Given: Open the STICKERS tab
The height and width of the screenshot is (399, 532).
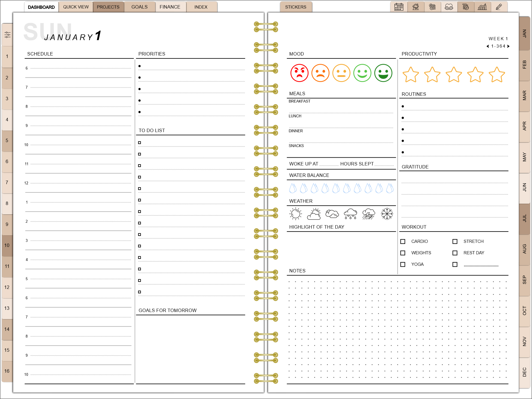Looking at the screenshot, I should (295, 7).
